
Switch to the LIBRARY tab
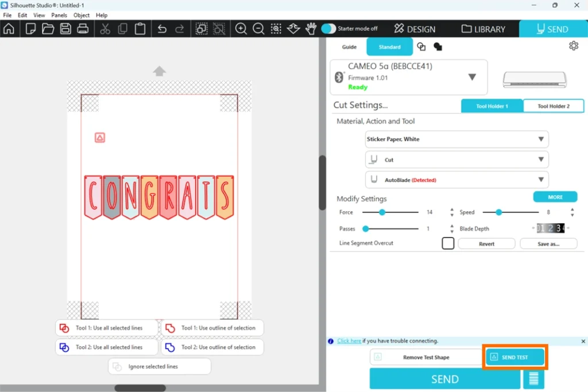(x=483, y=29)
